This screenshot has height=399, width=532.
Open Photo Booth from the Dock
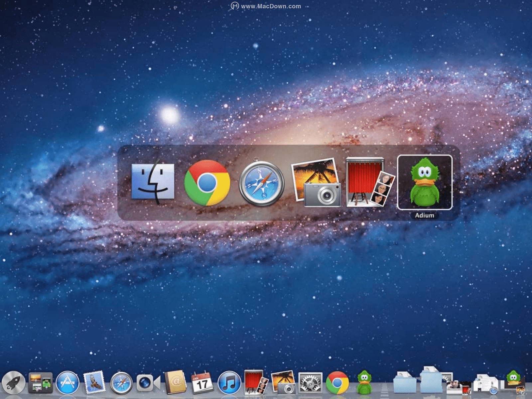[256, 382]
